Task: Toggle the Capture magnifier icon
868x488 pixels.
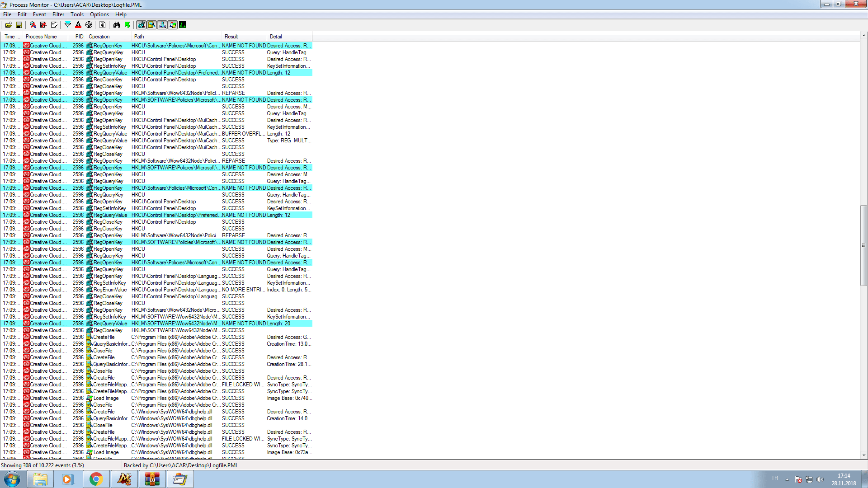Action: [33, 25]
